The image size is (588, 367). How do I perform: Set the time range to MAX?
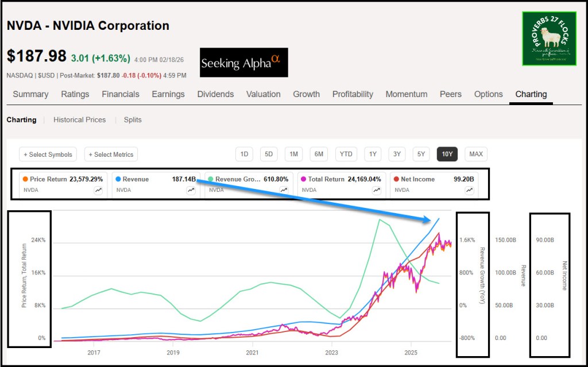coord(476,154)
